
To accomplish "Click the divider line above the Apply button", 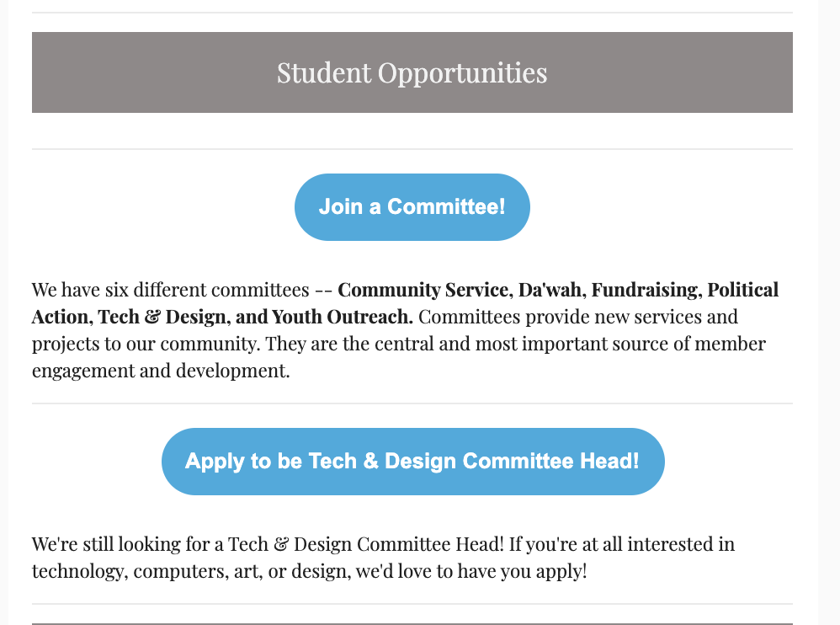I will pyautogui.click(x=412, y=403).
